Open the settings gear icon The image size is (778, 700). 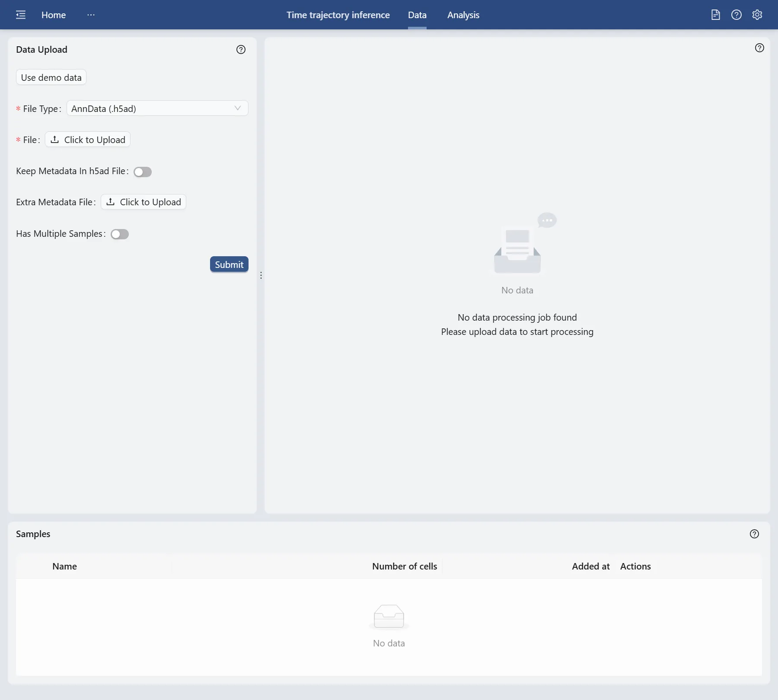(757, 15)
